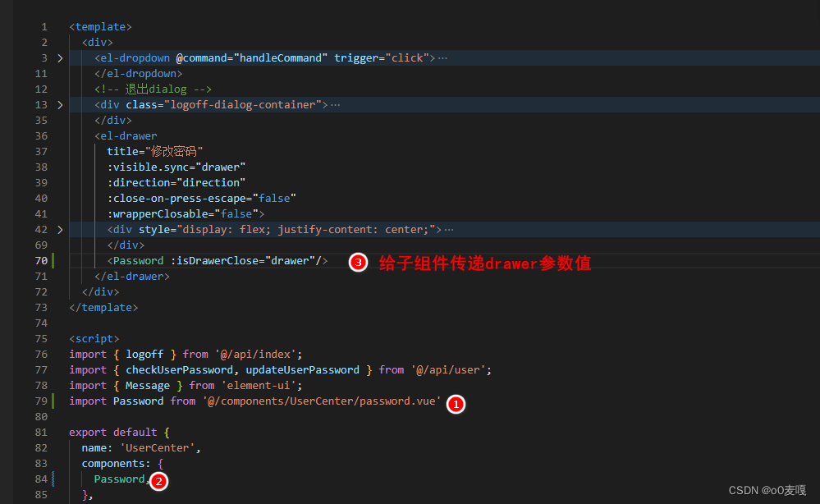Click the :visible.sync="drawer" attribute
The width and height of the screenshot is (820, 504).
pos(176,167)
